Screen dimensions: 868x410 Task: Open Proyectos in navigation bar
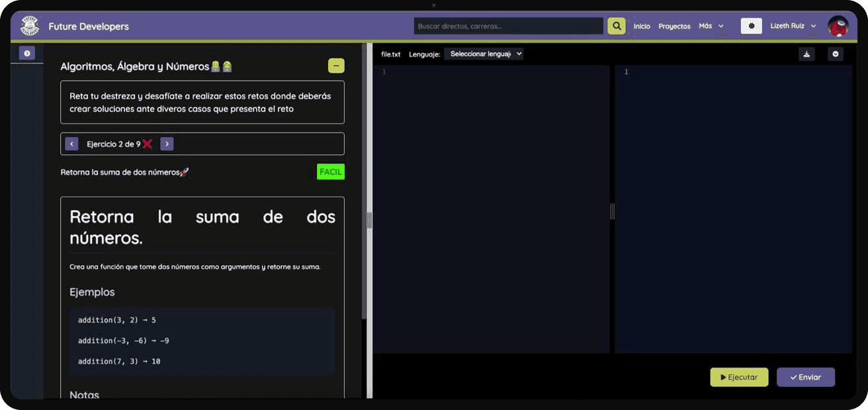tap(674, 26)
